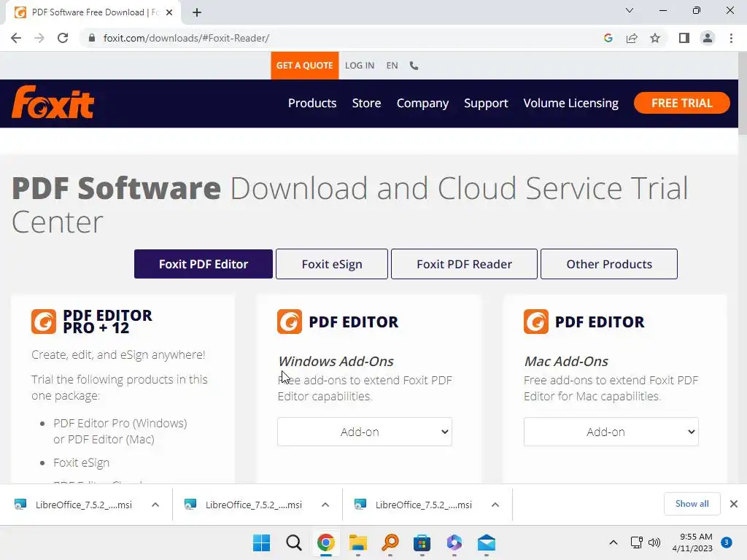This screenshot has height=560, width=747.
Task: Bookmark page with star icon
Action: click(655, 38)
